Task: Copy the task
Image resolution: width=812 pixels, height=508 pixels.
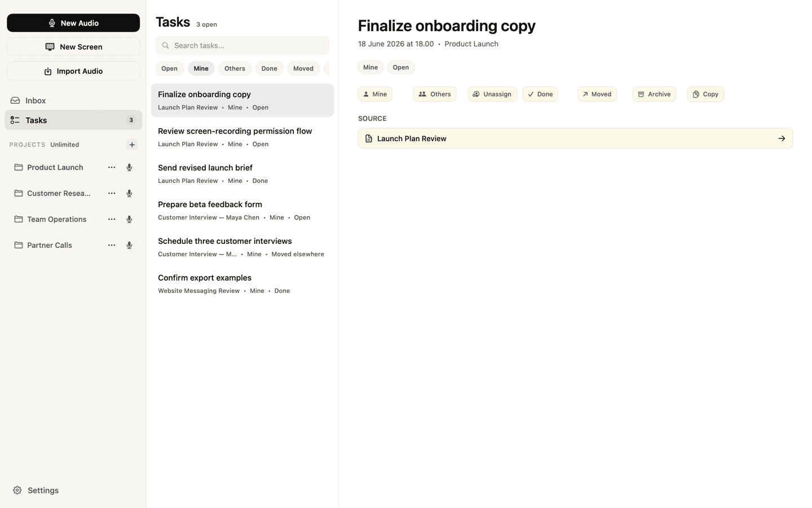Action: click(705, 94)
